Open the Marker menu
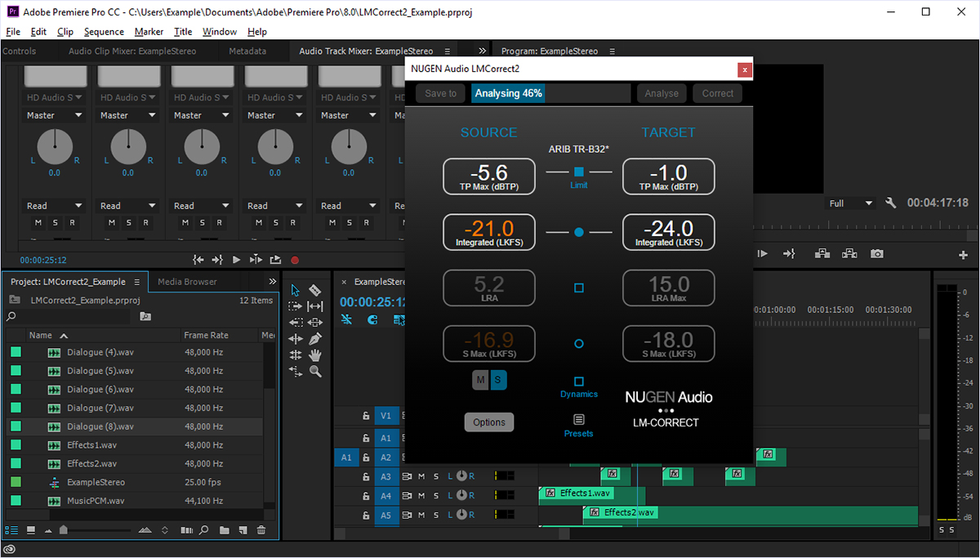The height and width of the screenshot is (558, 980). pos(149,32)
